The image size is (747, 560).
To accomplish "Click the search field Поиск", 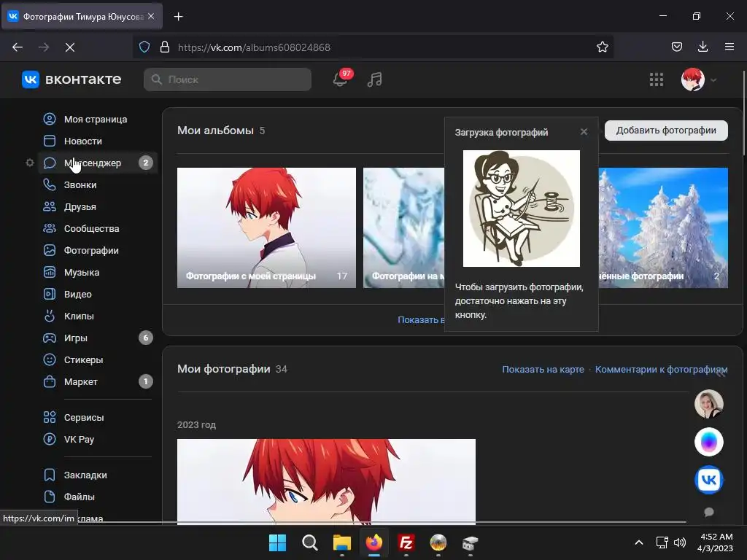I will pos(228,79).
